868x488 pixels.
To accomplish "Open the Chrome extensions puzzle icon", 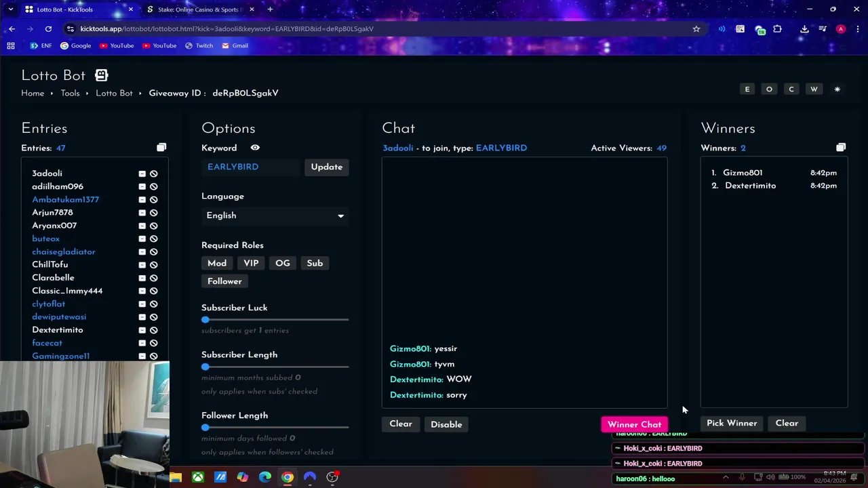I will click(x=777, y=29).
